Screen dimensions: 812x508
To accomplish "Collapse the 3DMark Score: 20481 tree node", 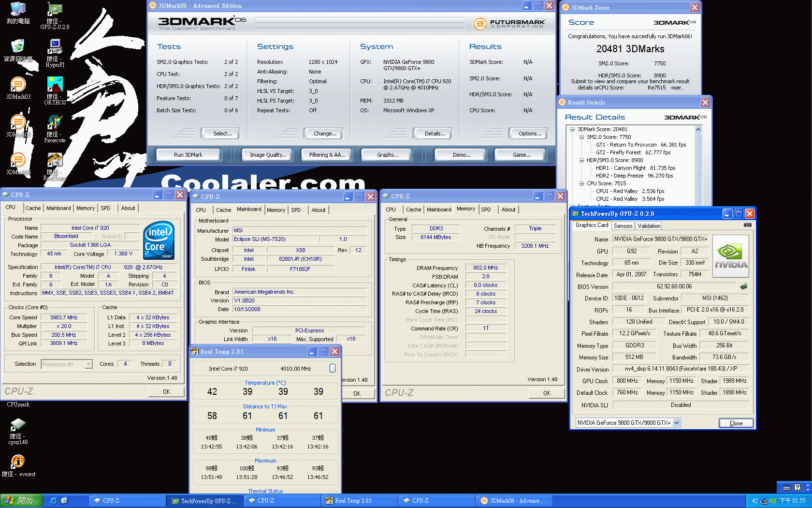I will click(572, 129).
